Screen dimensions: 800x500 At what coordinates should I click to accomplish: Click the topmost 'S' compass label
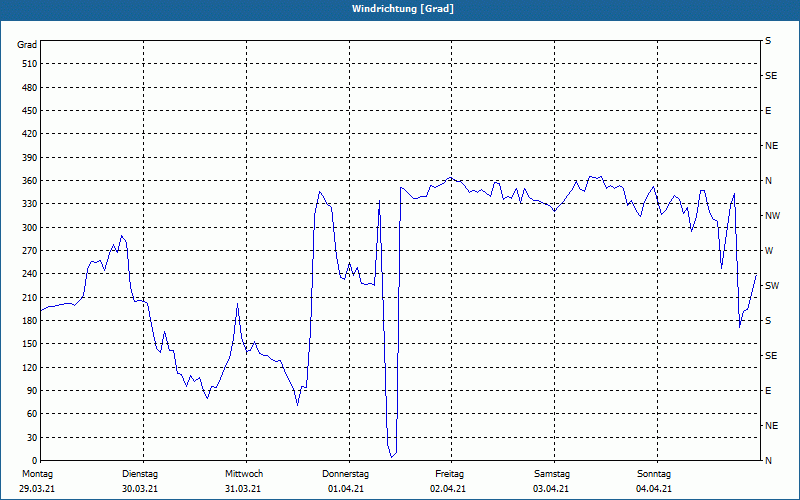click(768, 41)
